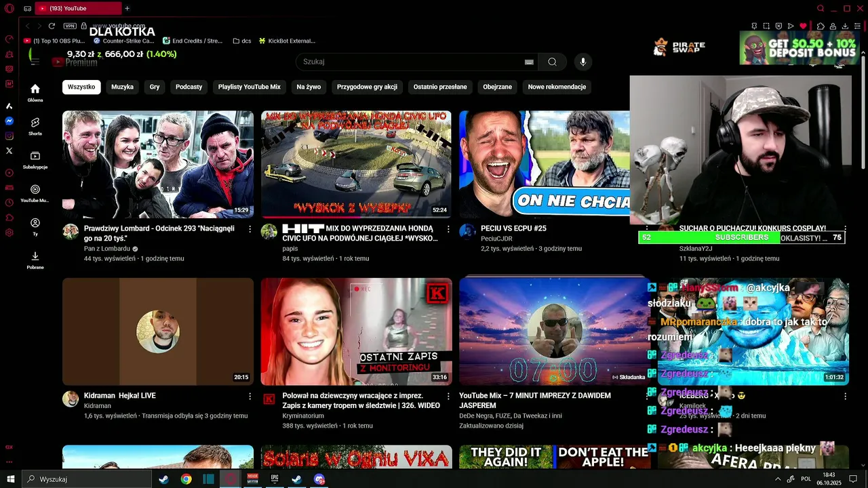The height and width of the screenshot is (488, 868).
Task: Open PECIU VS ECPU #25 title link
Action: [x=513, y=228]
